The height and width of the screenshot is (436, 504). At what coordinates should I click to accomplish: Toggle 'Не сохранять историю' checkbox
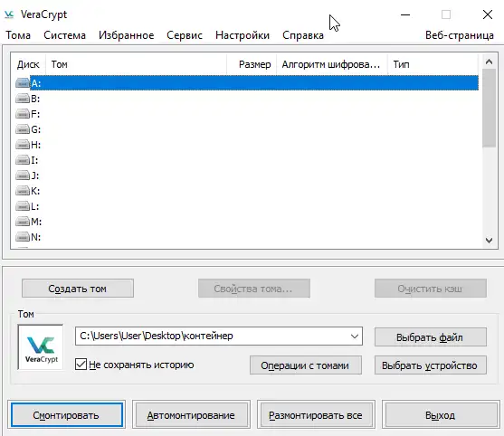[x=81, y=365]
